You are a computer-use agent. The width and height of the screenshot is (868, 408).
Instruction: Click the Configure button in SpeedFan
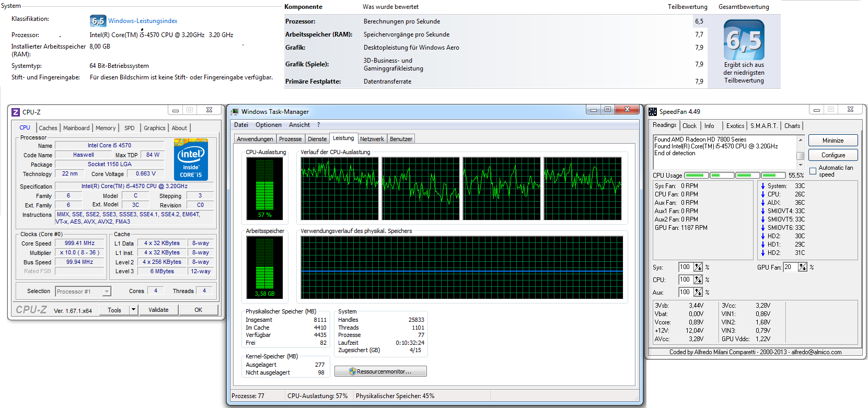coord(833,155)
